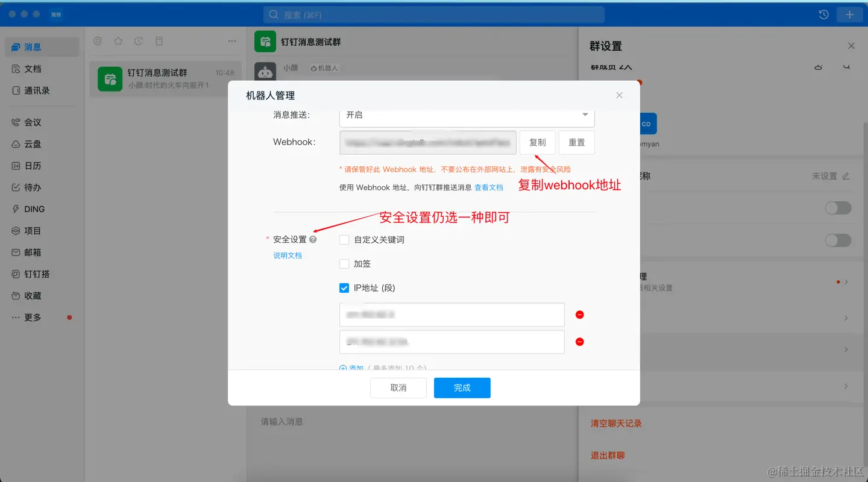Click the green group avatar in chat header

[x=265, y=42]
